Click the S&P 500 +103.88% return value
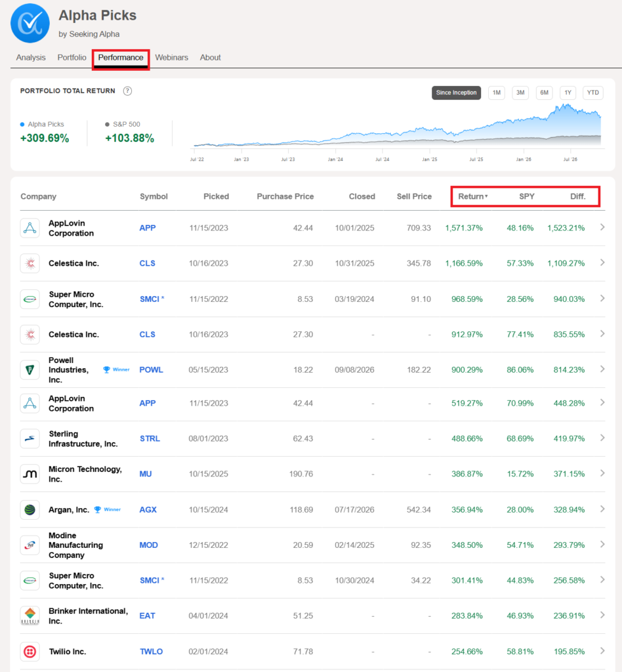The image size is (622, 672). point(130,138)
